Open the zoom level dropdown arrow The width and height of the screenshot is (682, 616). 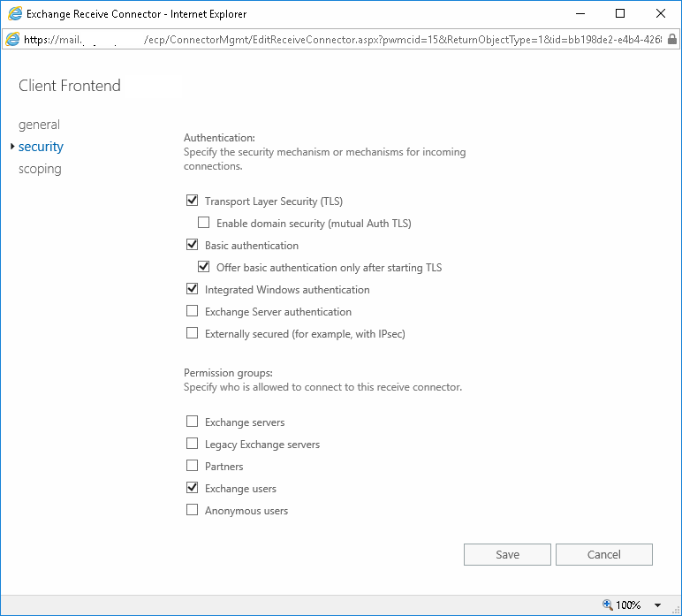click(657, 605)
